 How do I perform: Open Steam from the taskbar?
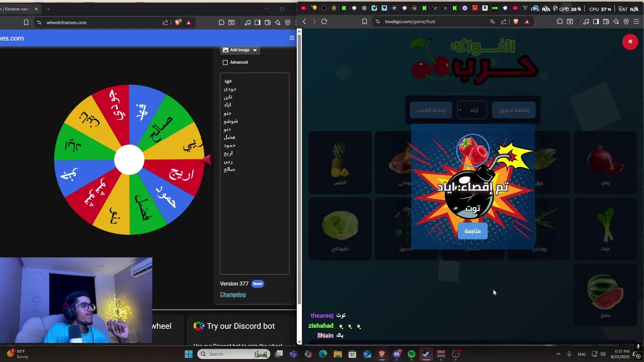(426, 354)
